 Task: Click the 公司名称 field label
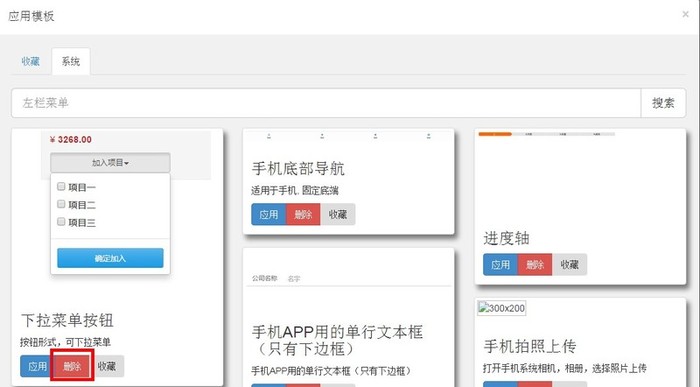265,278
